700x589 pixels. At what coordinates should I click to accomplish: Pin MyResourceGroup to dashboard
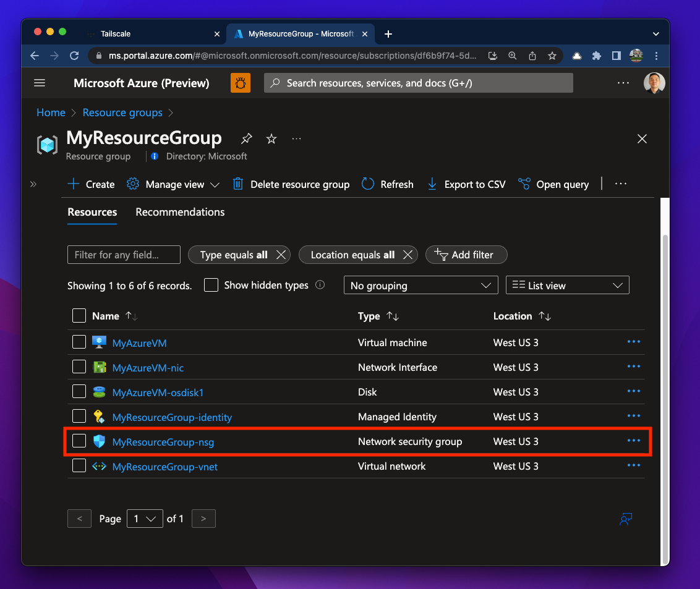coord(247,138)
